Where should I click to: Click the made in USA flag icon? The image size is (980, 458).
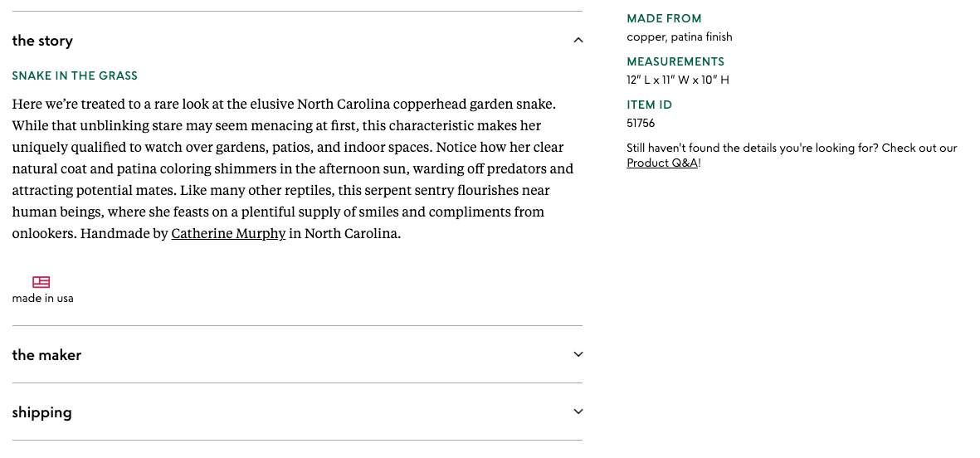point(41,282)
